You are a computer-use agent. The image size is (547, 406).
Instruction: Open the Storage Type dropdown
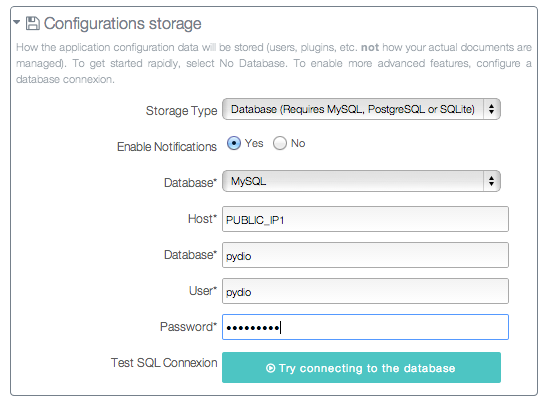click(361, 109)
